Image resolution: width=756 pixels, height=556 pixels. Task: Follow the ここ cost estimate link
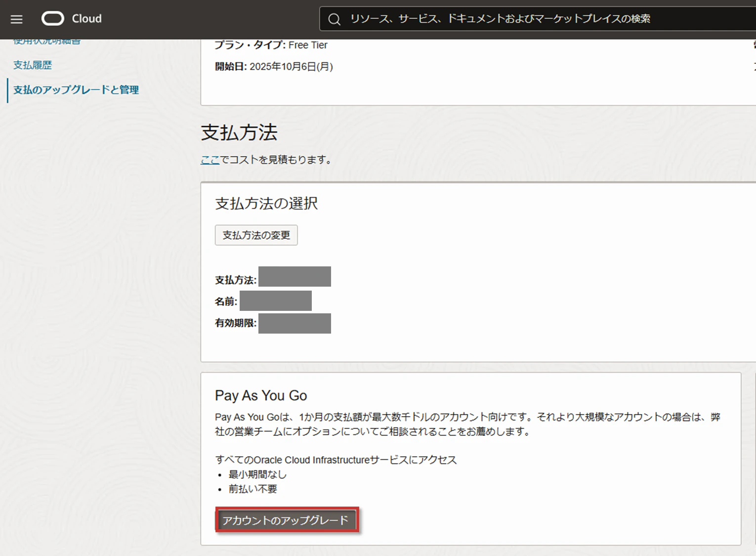click(x=210, y=160)
